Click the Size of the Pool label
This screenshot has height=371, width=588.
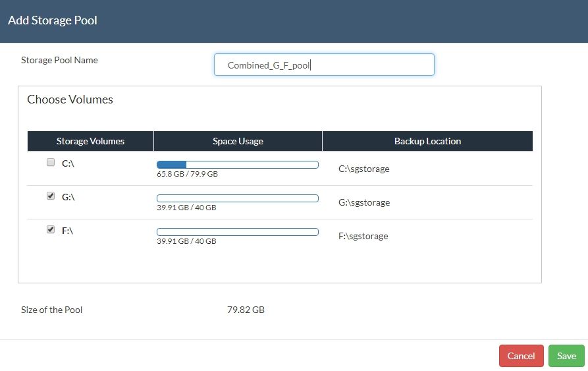tap(51, 310)
